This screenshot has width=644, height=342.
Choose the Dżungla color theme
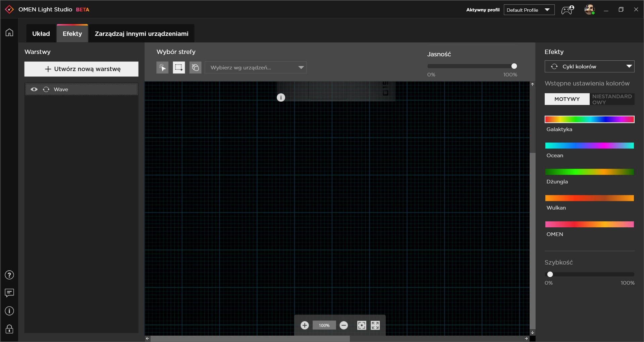[589, 172]
